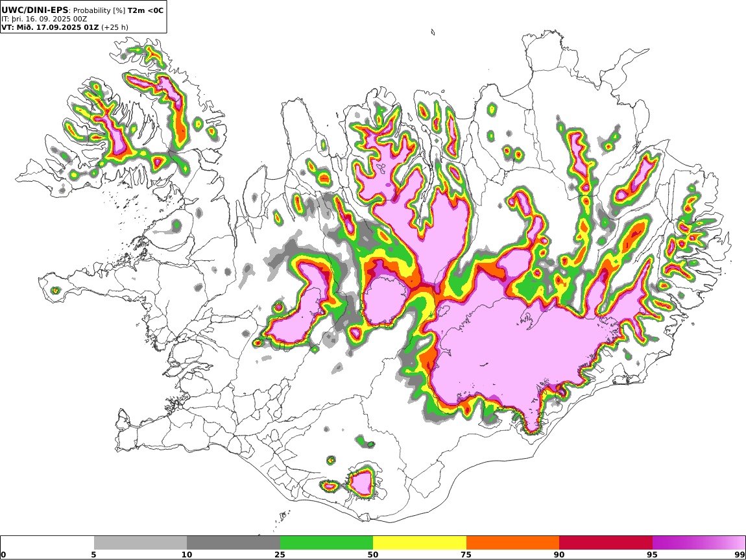Click the light gray 5–10% legend band
This screenshot has height=560, width=746.
point(140,542)
